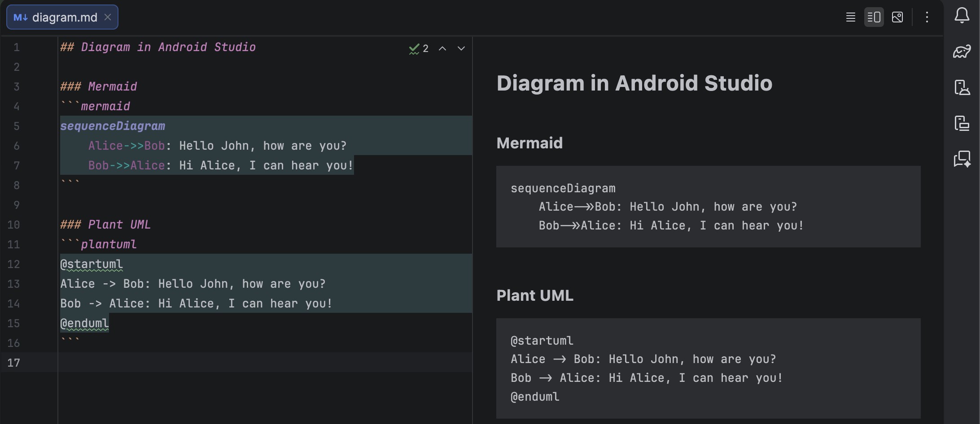Click line number 1 in gutter
The image size is (980, 424).
pyautogui.click(x=17, y=47)
